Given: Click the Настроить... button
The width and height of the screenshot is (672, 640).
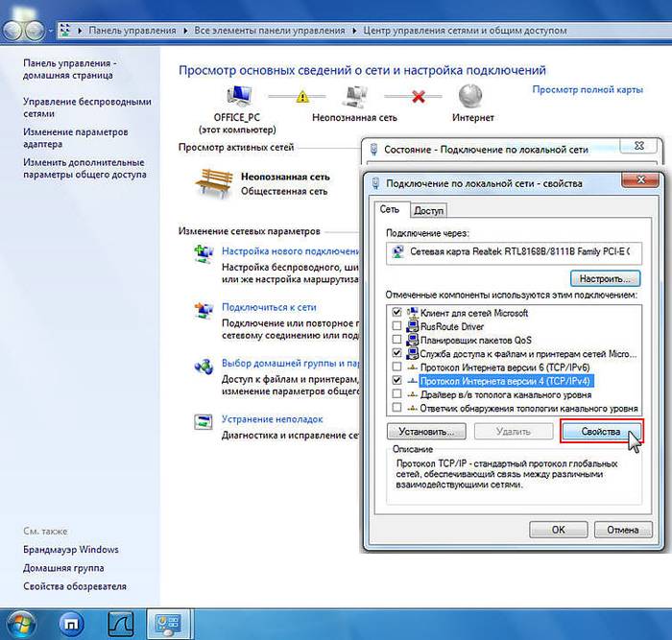Looking at the screenshot, I should (605, 279).
